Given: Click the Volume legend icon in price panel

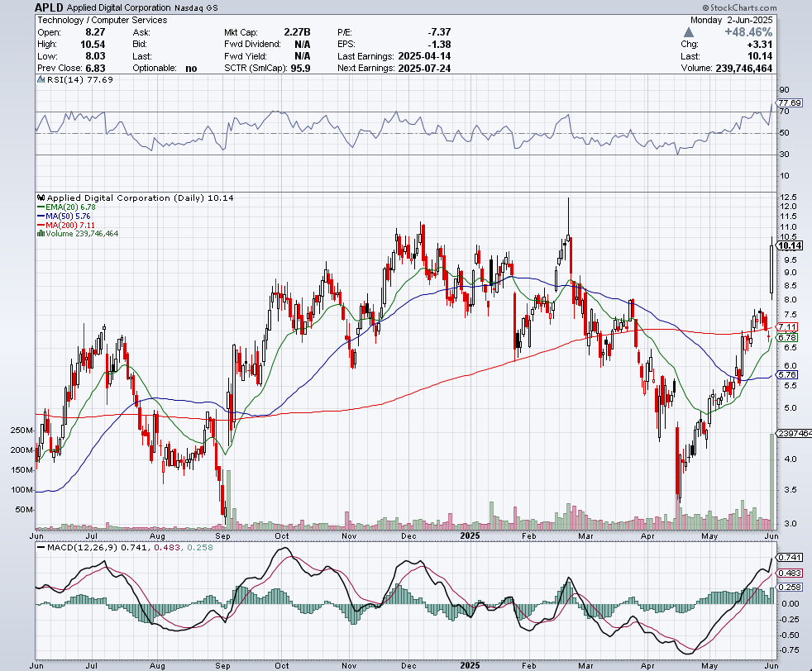Looking at the screenshot, I should [41, 234].
